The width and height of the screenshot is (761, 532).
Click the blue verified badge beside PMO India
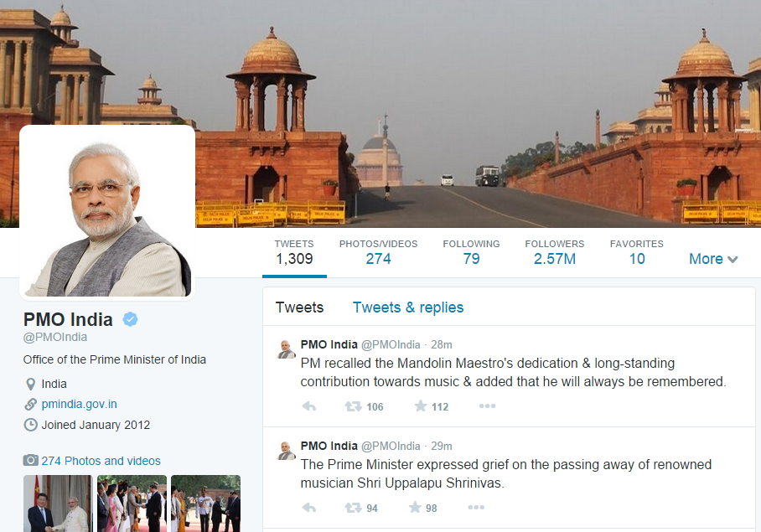(x=130, y=319)
